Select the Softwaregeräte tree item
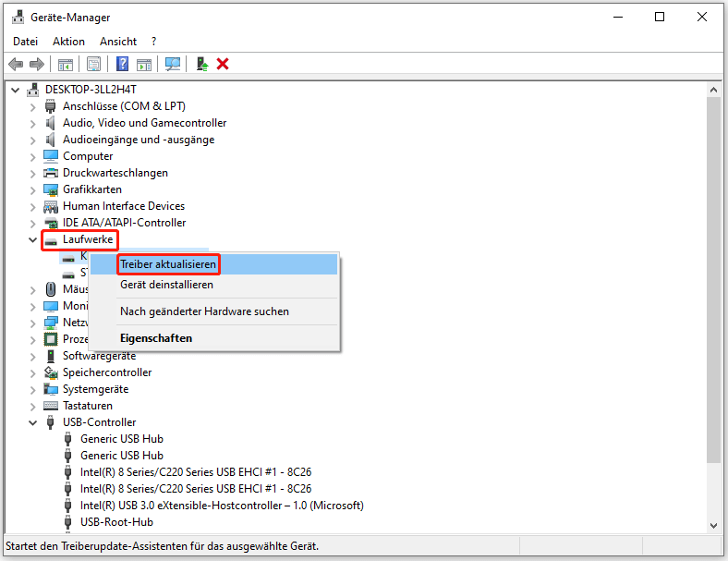 [x=100, y=356]
